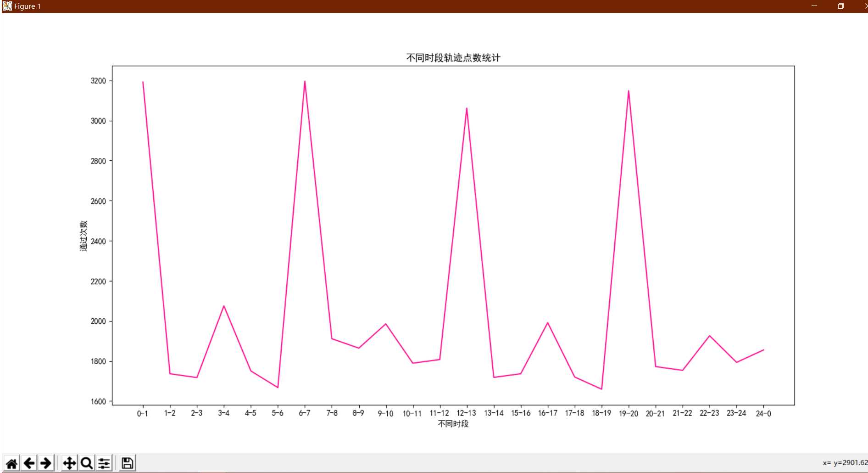Viewport: 868px width, 473px height.
Task: Click the y-axis tick label 2600
Action: (x=98, y=201)
